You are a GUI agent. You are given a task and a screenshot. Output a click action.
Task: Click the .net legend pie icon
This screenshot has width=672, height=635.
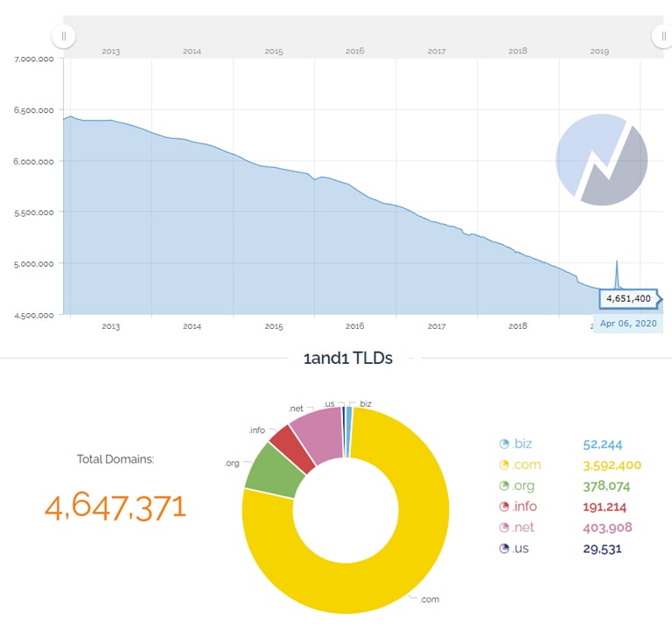tap(504, 527)
